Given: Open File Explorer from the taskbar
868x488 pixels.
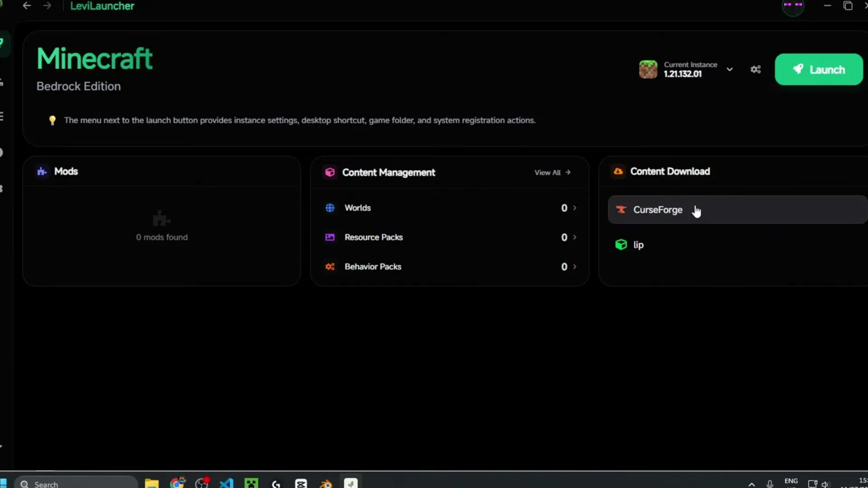Looking at the screenshot, I should coord(152,483).
